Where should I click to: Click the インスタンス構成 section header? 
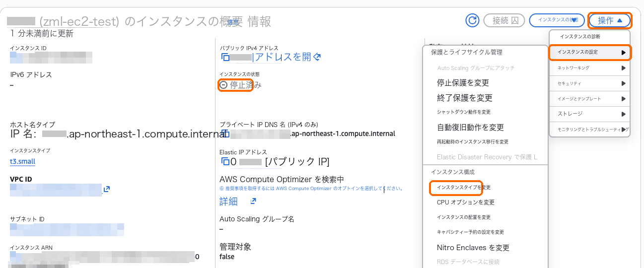pos(453,172)
